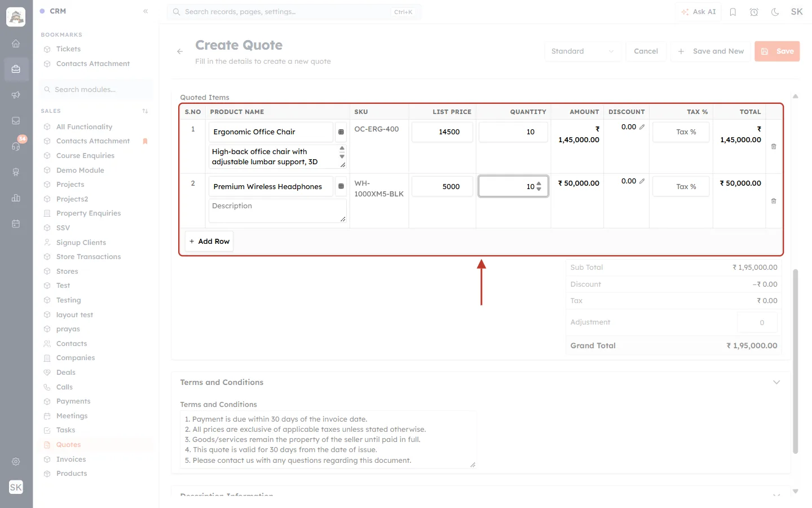Open the Deals module
The width and height of the screenshot is (812, 508).
tap(66, 373)
